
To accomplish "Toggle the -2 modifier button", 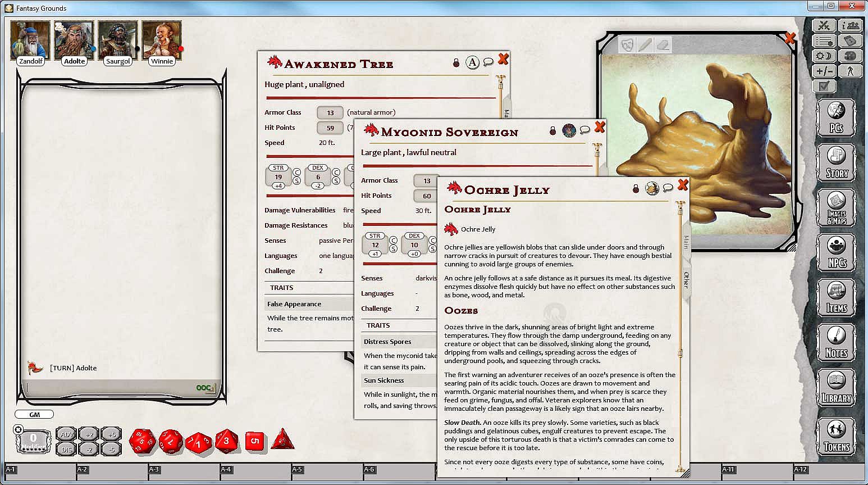I will [x=89, y=449].
